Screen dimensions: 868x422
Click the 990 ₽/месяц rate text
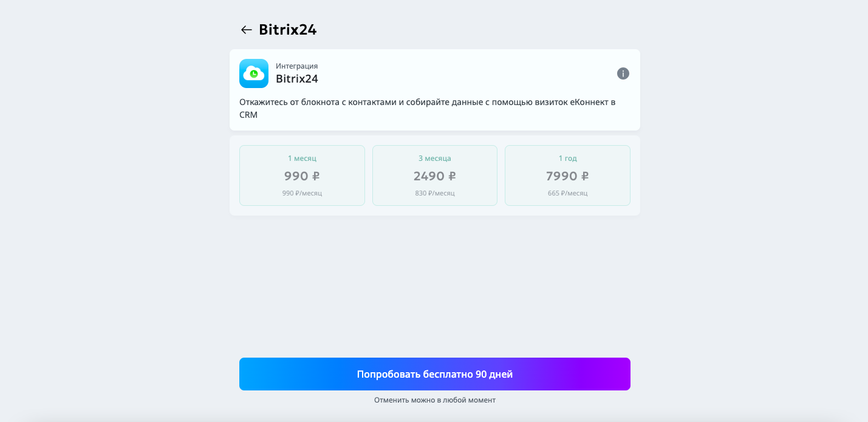click(x=302, y=193)
